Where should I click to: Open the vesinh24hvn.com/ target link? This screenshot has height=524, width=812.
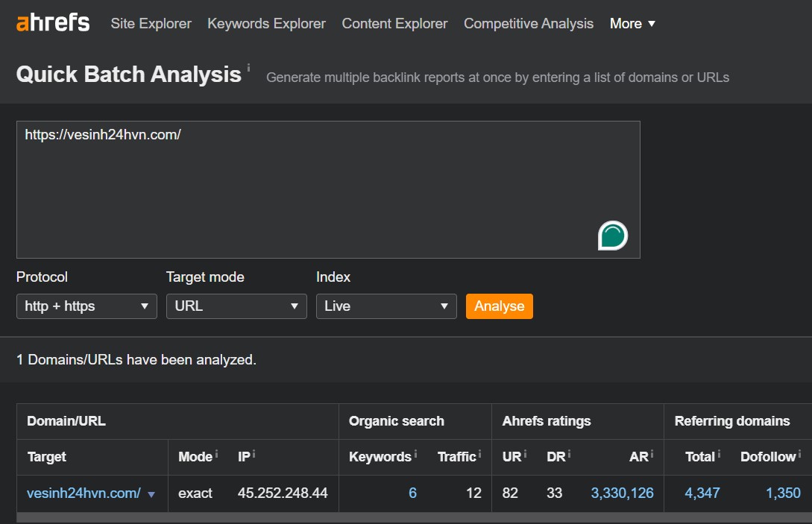click(84, 493)
